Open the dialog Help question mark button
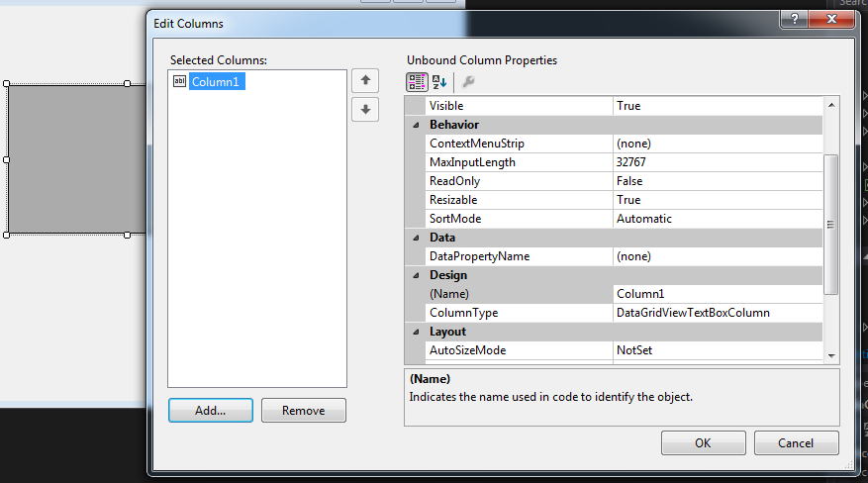This screenshot has height=483, width=868. tap(795, 20)
